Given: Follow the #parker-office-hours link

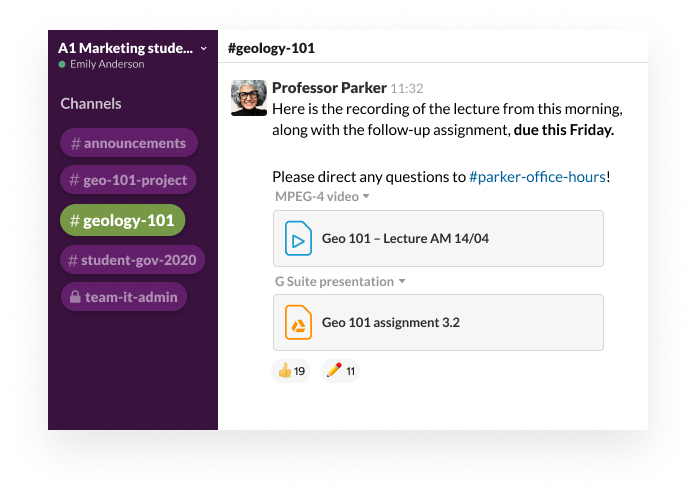Looking at the screenshot, I should tap(537, 177).
